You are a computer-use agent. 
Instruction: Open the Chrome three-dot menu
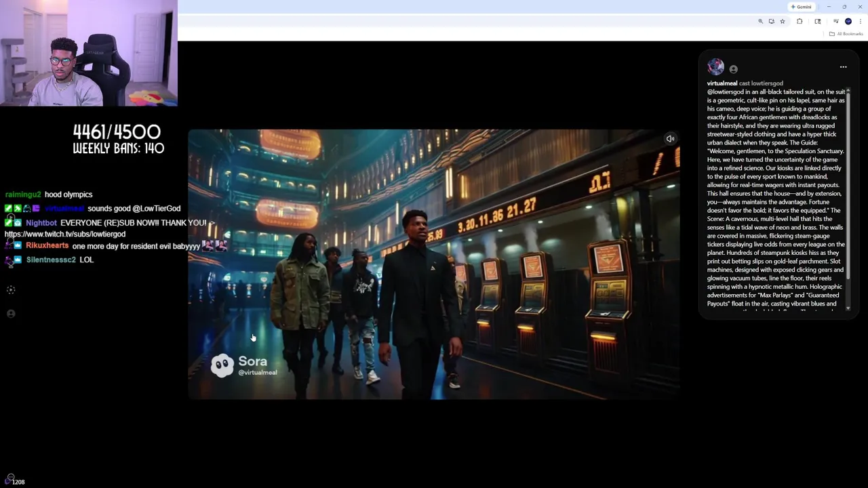click(x=861, y=22)
